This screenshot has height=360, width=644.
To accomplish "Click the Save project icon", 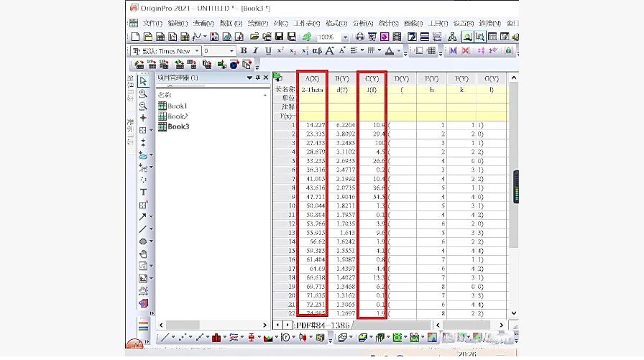I will pos(280,37).
